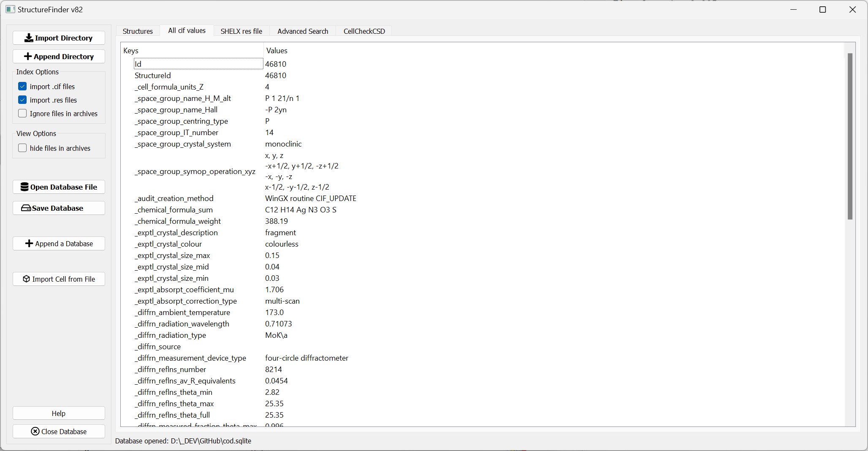868x451 pixels.
Task: Open the CellCheckCSD tab
Action: (x=364, y=31)
